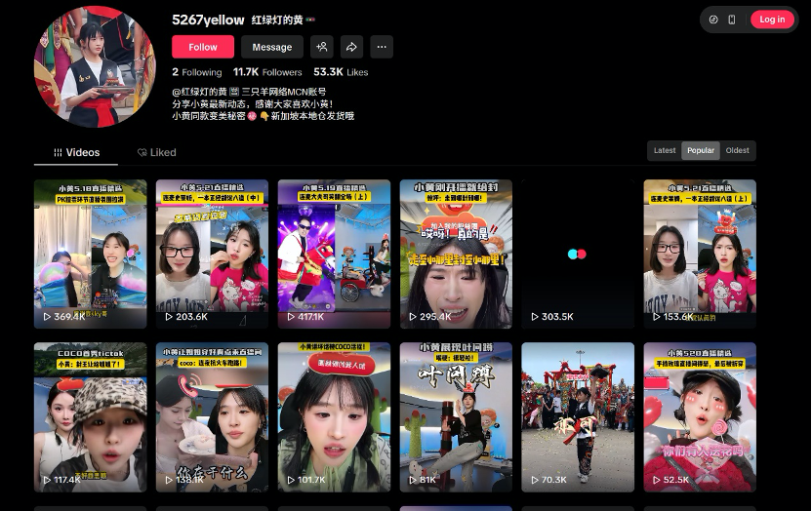812x511 pixels.
Task: Switch to the Videos tab
Action: coord(76,152)
